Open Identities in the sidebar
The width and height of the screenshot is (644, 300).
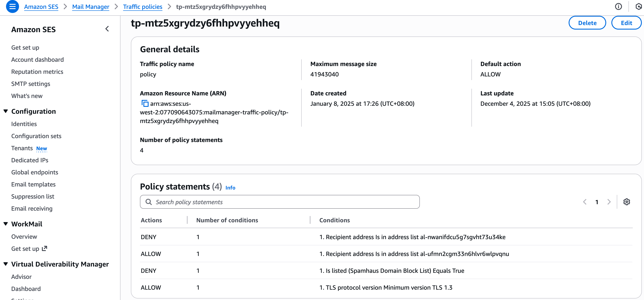coord(24,124)
